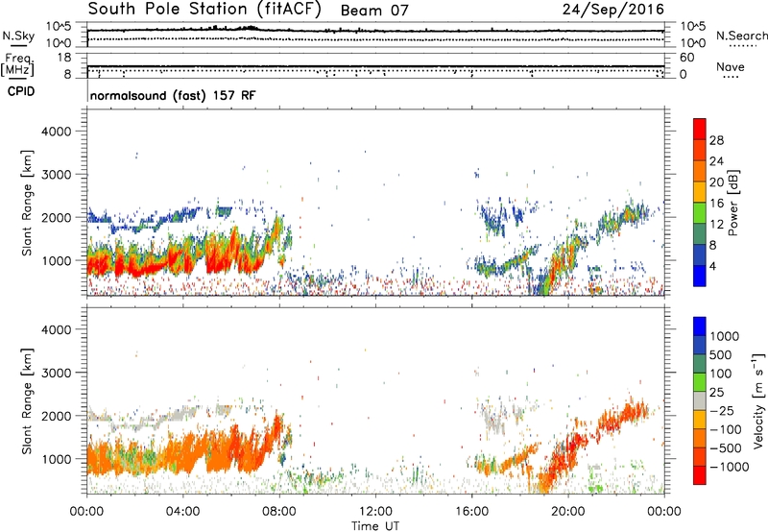Click the "4" power colorbar value

[713, 267]
